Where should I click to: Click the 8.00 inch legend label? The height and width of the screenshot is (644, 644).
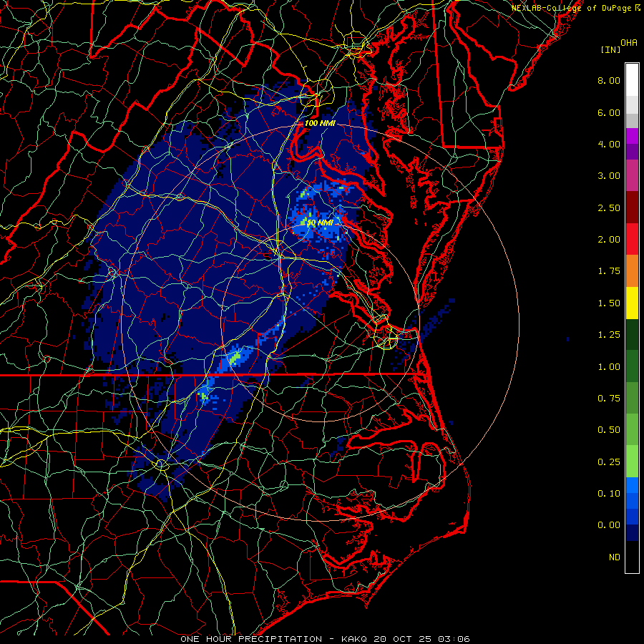(x=609, y=80)
